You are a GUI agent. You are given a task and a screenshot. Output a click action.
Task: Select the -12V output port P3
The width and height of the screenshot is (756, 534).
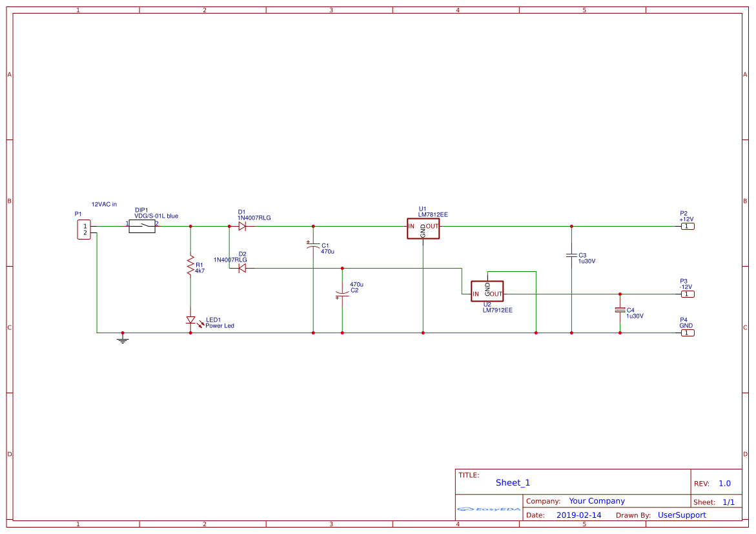pyautogui.click(x=688, y=293)
